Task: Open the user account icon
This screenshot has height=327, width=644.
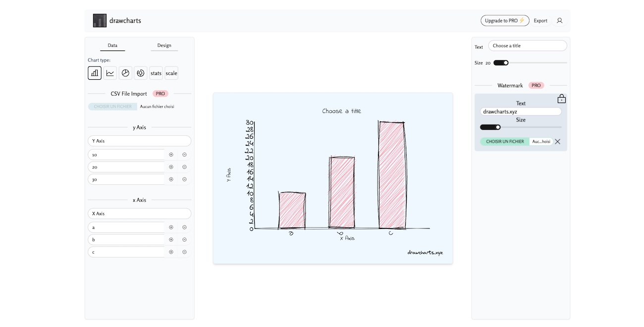Action: point(560,21)
